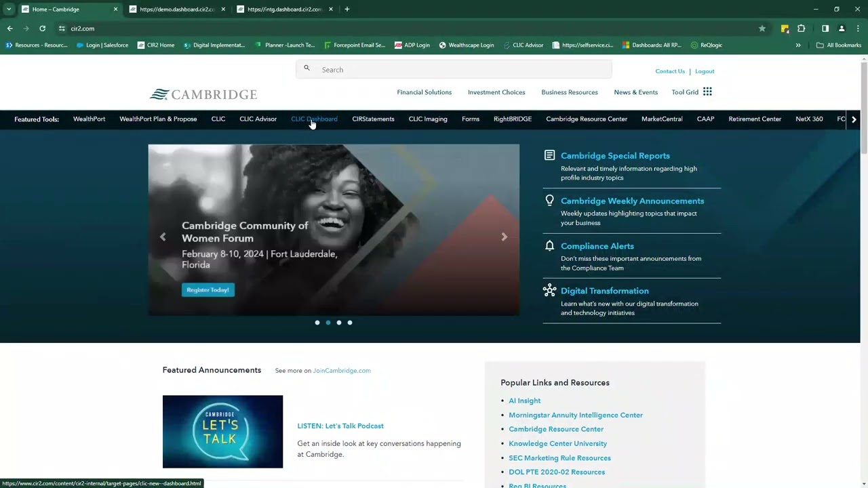Switch to the demo.dashboard.cir2 tab
This screenshot has width=868, height=488.
point(177,9)
